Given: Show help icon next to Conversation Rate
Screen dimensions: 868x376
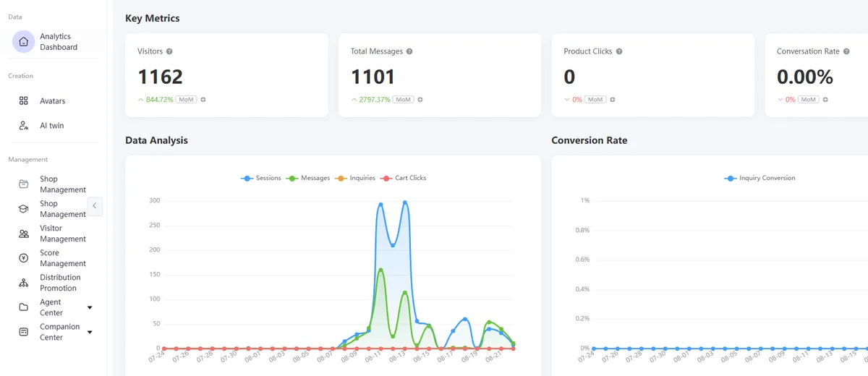Looking at the screenshot, I should pos(846,51).
